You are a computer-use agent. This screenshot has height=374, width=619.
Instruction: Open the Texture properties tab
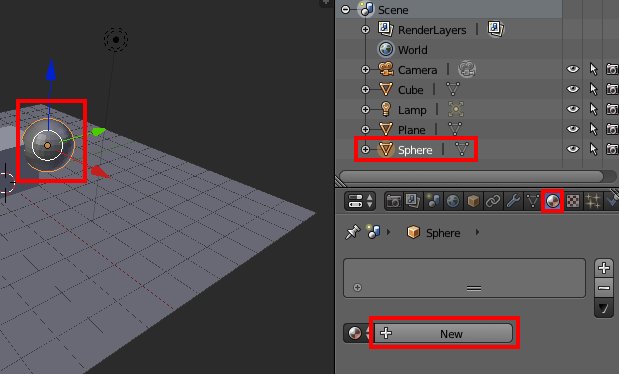573,201
